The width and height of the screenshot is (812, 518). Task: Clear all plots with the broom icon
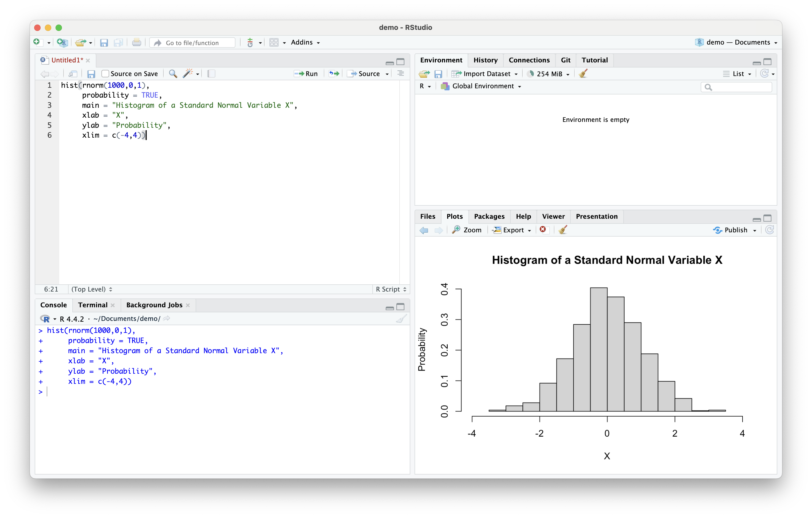(x=562, y=230)
